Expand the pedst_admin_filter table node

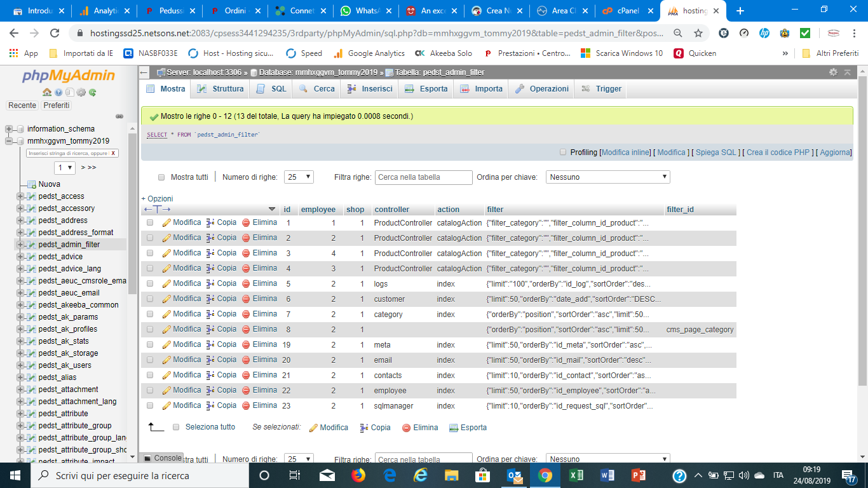tap(21, 245)
